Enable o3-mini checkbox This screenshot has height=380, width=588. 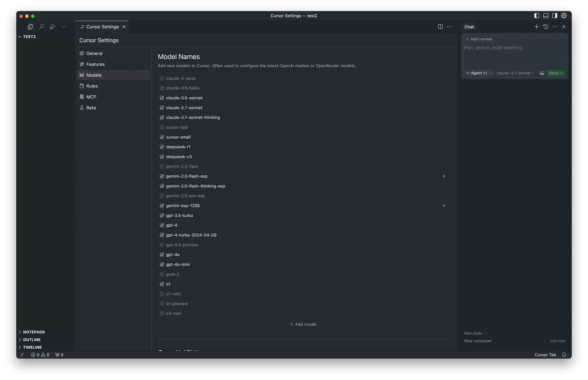tap(162, 313)
